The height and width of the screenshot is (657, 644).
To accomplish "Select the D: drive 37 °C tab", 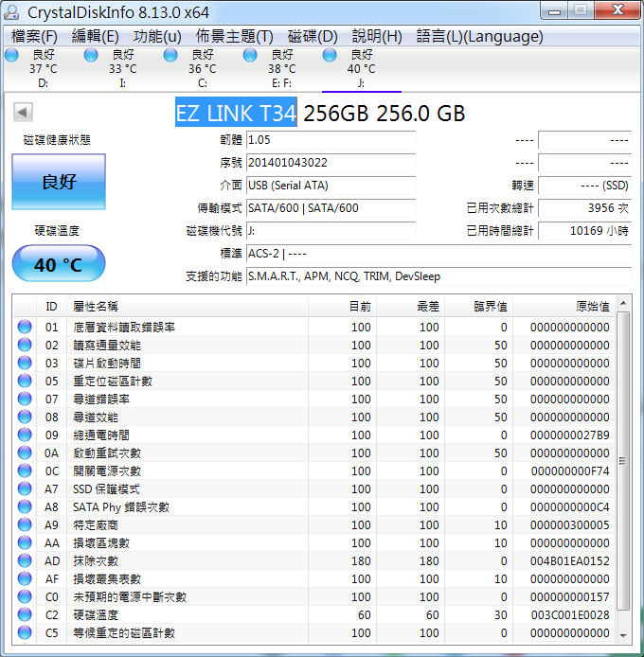I will click(44, 69).
